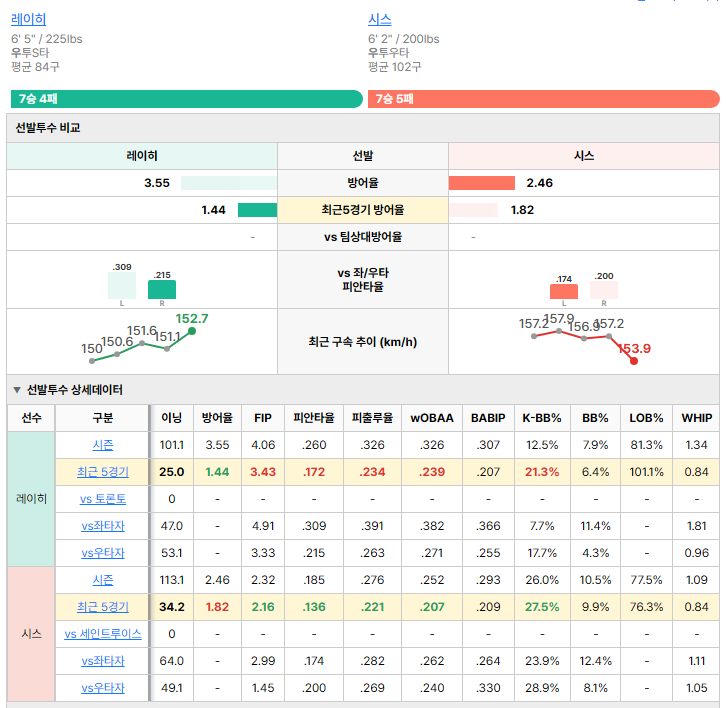Image resolution: width=726 pixels, height=708 pixels.
Task: Click the 시스 player cell in detail table
Action: (31, 634)
